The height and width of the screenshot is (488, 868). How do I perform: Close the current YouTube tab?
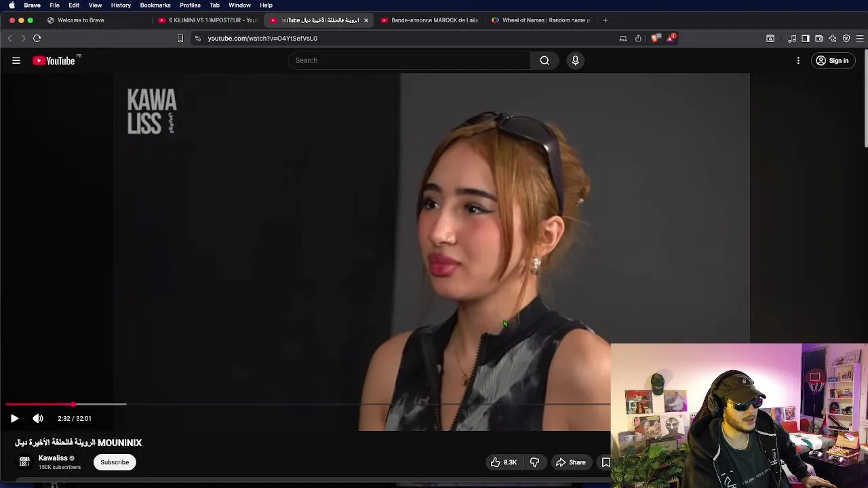point(366,20)
